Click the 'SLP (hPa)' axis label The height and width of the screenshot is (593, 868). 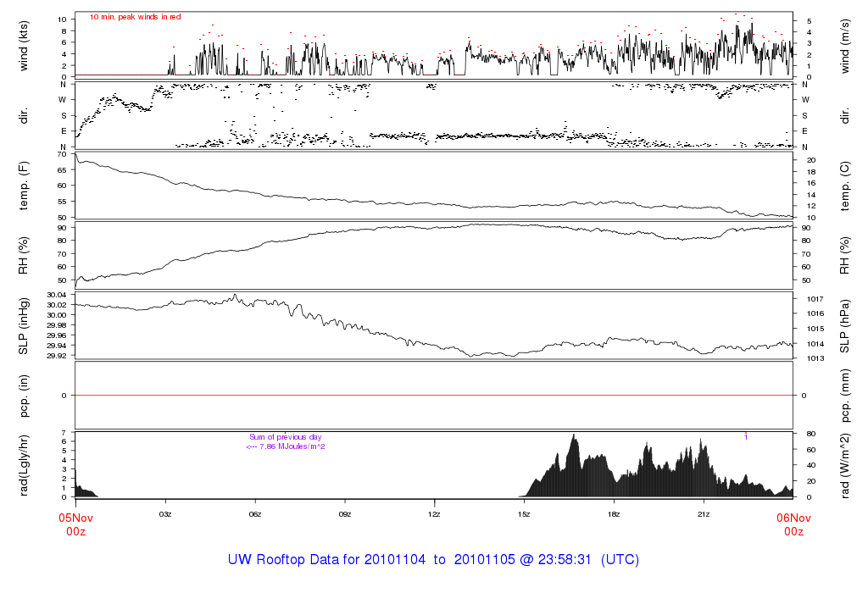[844, 326]
